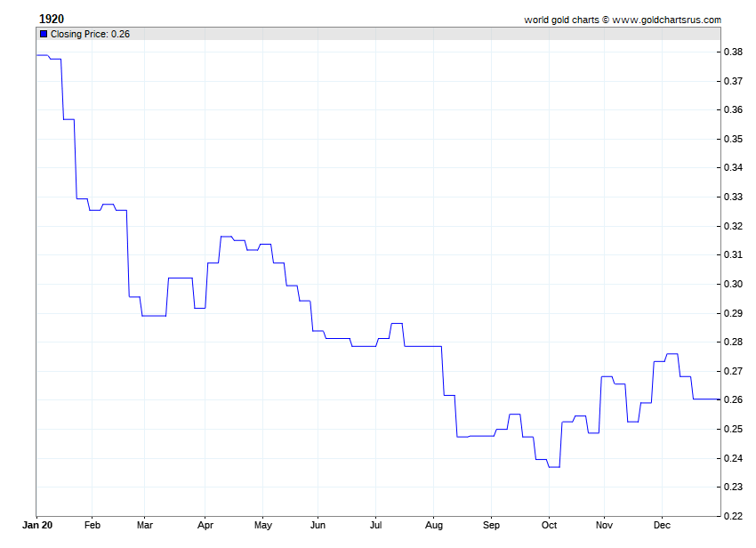Click the Jun month marker
Image resolution: width=756 pixels, height=548 pixels.
pos(318,525)
